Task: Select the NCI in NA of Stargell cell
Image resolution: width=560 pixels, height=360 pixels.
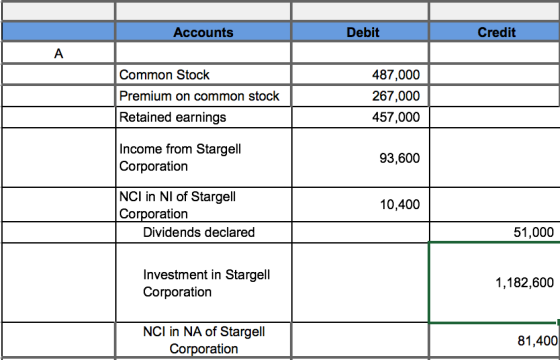Action: (203, 340)
